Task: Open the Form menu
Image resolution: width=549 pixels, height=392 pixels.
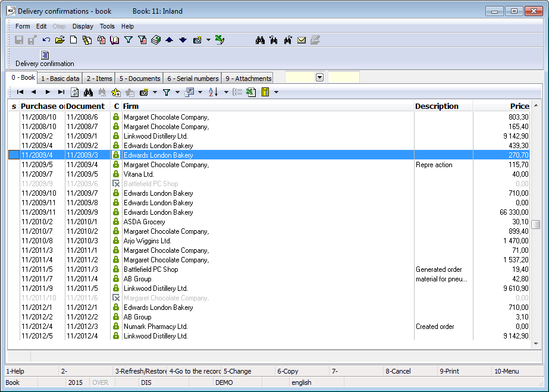Action: pyautogui.click(x=23, y=26)
